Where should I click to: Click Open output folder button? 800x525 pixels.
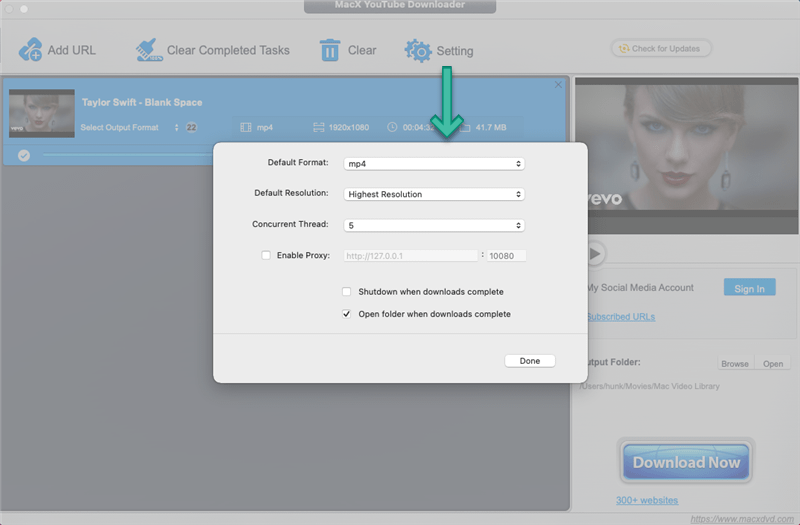tap(772, 364)
